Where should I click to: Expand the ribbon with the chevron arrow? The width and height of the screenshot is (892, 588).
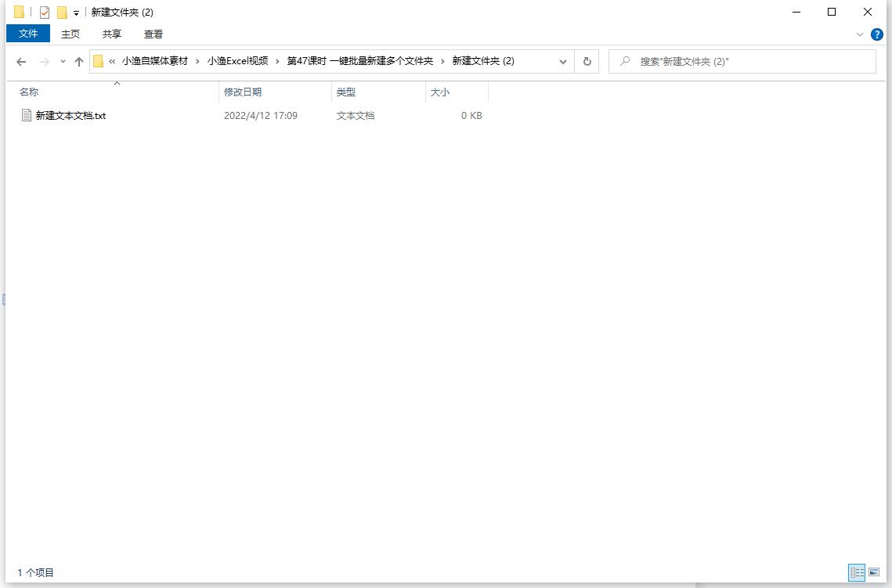(860, 34)
